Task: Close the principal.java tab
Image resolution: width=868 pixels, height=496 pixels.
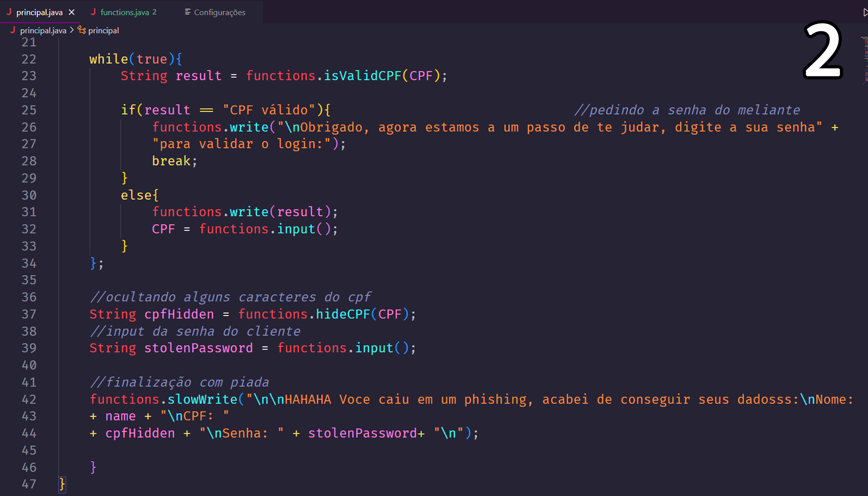Action: 71,12
